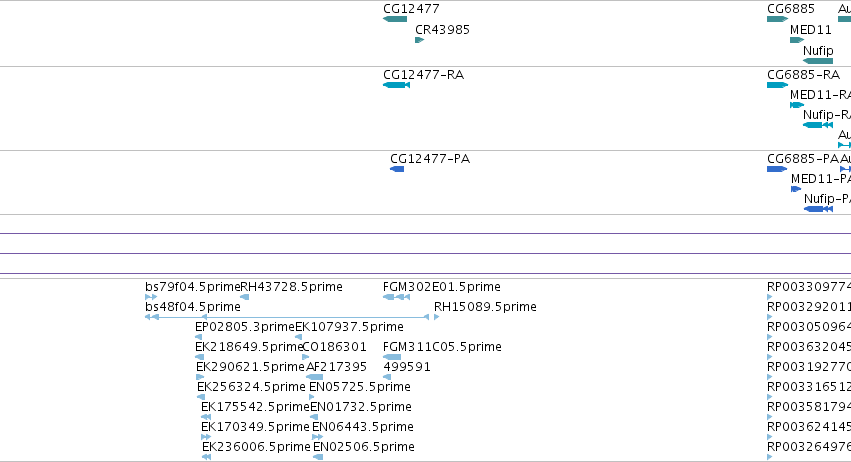Click the EN06443.5prime double arrow
The height and width of the screenshot is (462, 851).
coord(317,437)
